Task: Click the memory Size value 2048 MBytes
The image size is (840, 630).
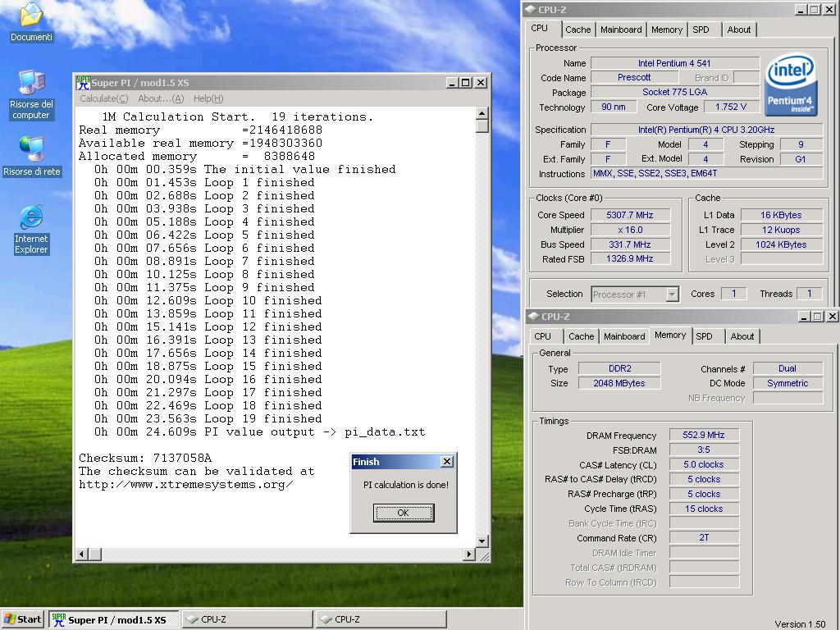Action: [620, 383]
